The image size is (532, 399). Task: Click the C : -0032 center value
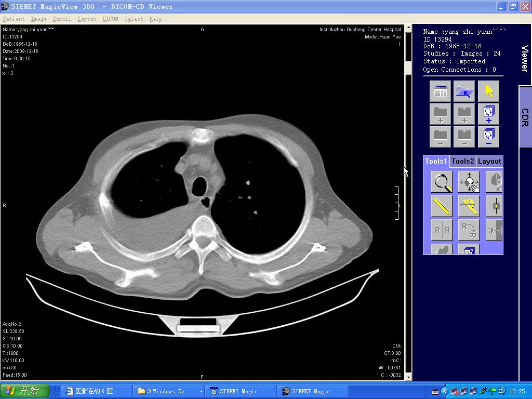391,375
